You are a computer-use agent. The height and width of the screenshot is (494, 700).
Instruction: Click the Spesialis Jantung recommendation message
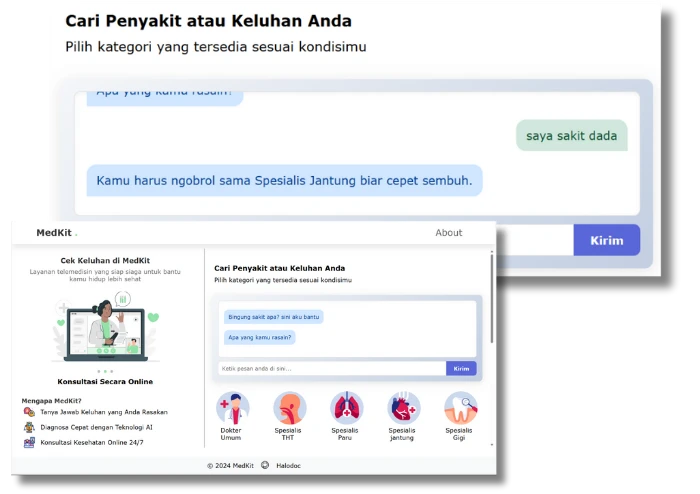pos(284,180)
